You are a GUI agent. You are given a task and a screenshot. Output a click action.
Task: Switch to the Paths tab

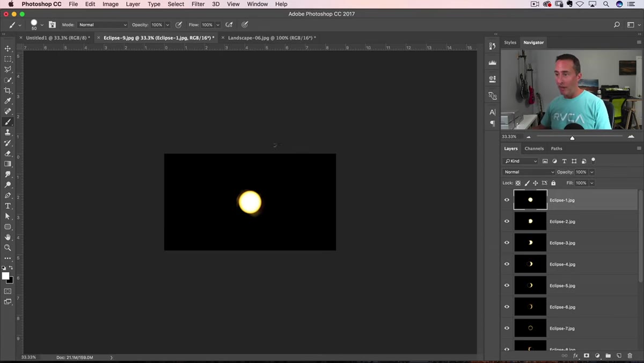(x=557, y=149)
